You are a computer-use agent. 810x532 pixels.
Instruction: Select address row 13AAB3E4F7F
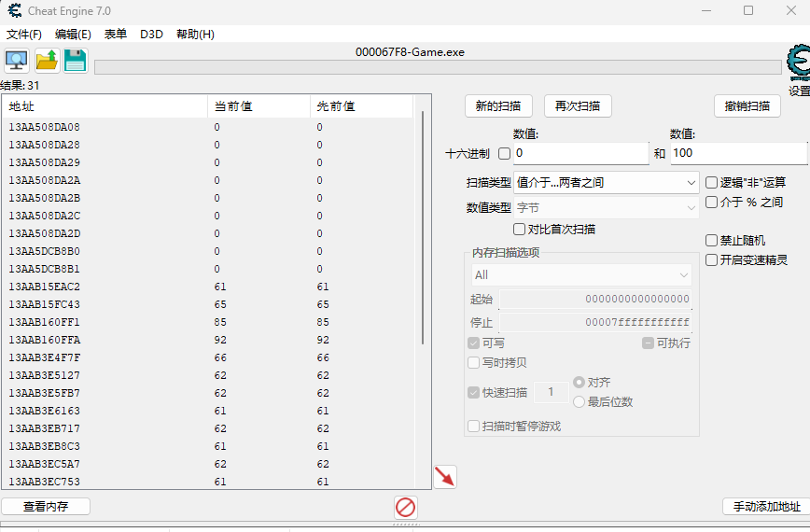click(x=208, y=357)
